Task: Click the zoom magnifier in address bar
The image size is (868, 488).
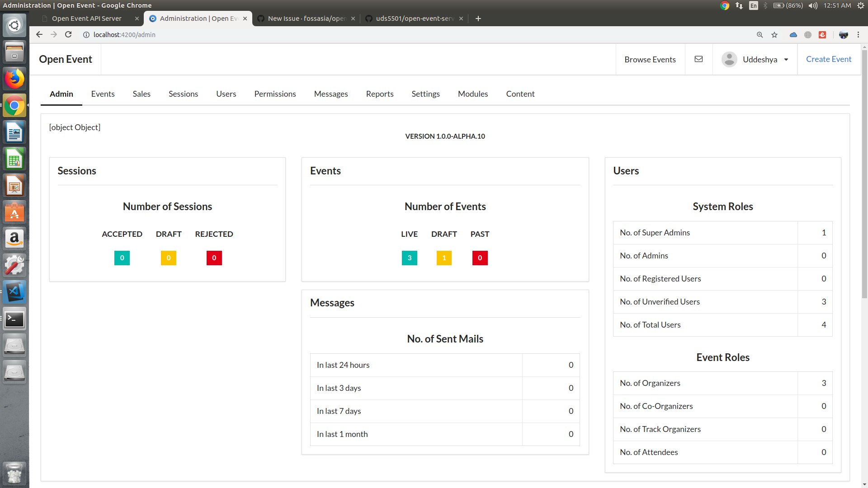Action: 760,35
